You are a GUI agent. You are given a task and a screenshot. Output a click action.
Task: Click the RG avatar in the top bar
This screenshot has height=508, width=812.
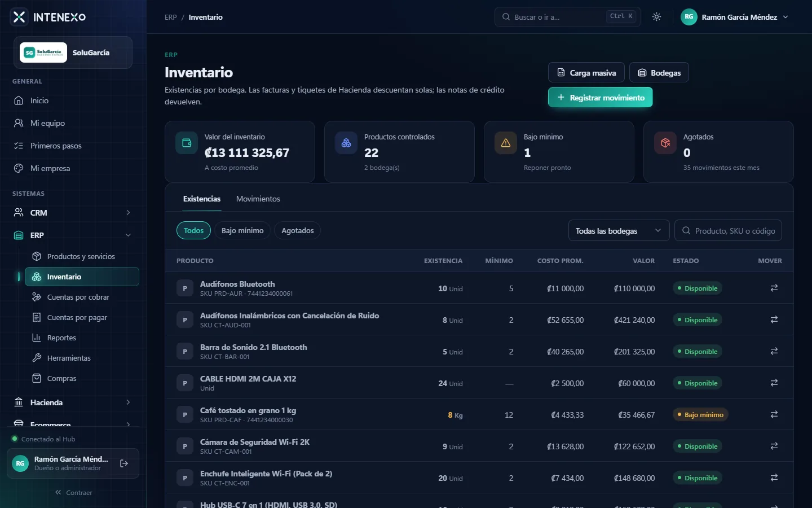tap(689, 17)
